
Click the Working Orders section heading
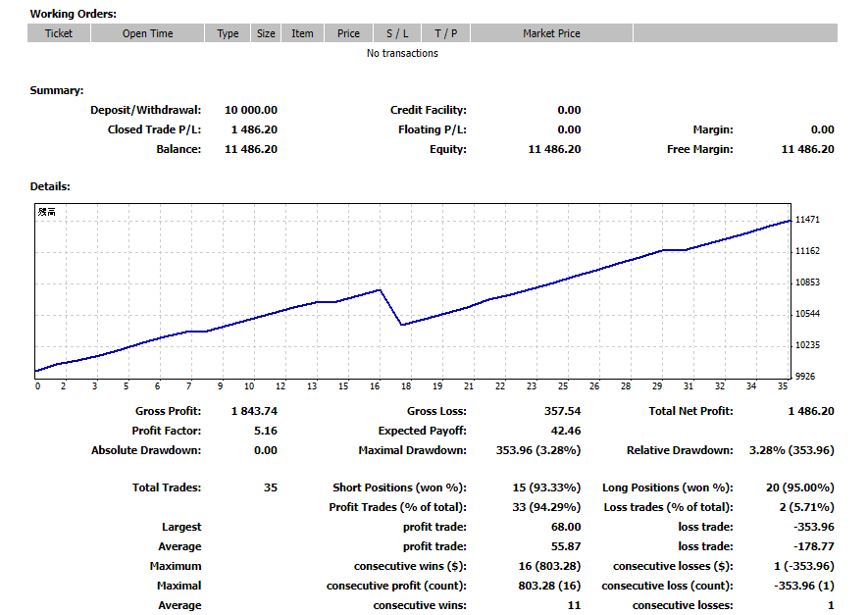(x=73, y=14)
